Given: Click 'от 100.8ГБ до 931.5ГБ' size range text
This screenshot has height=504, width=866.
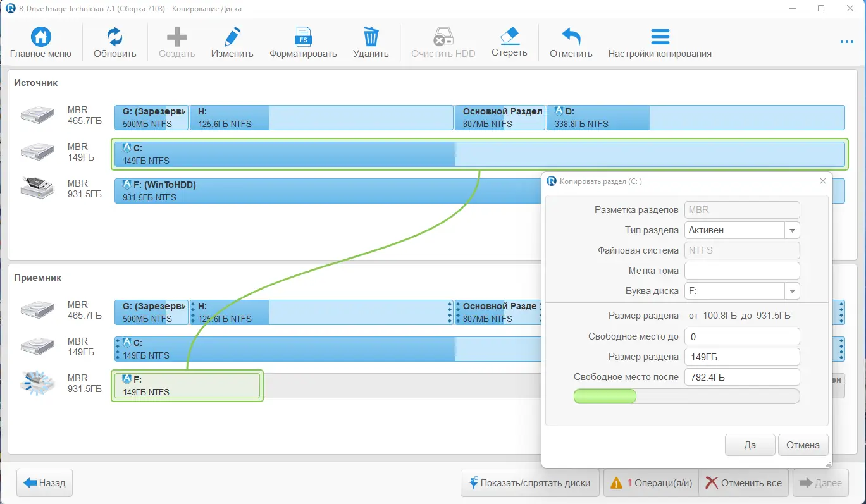Looking at the screenshot, I should (x=738, y=316).
